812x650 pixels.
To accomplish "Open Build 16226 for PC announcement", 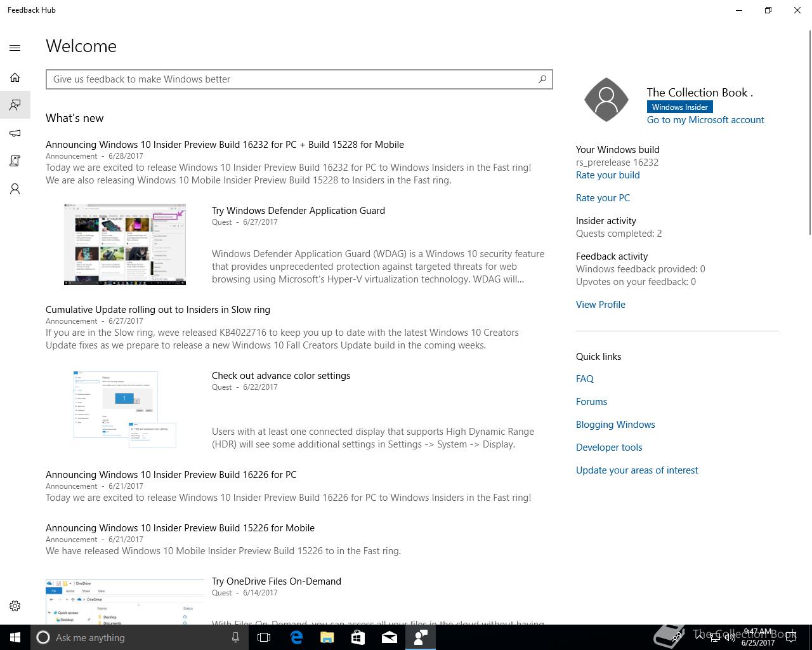I will click(x=171, y=475).
